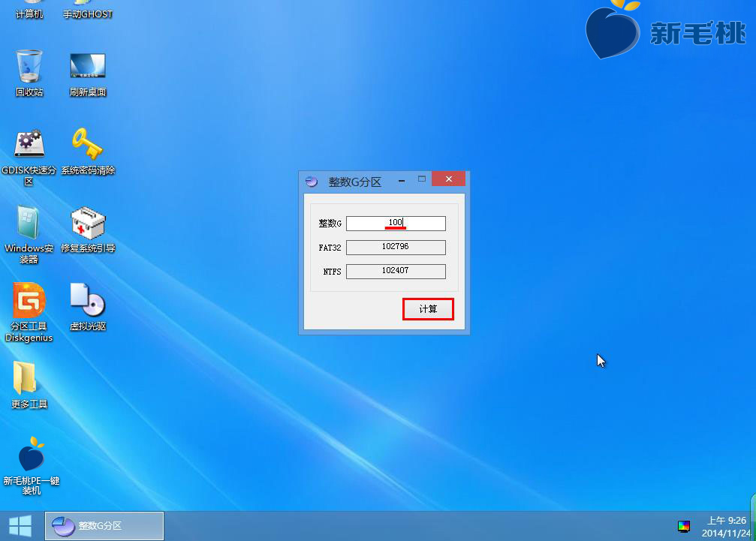Click the 整数G分区 title bar app icon
The image size is (756, 541).
(x=312, y=182)
